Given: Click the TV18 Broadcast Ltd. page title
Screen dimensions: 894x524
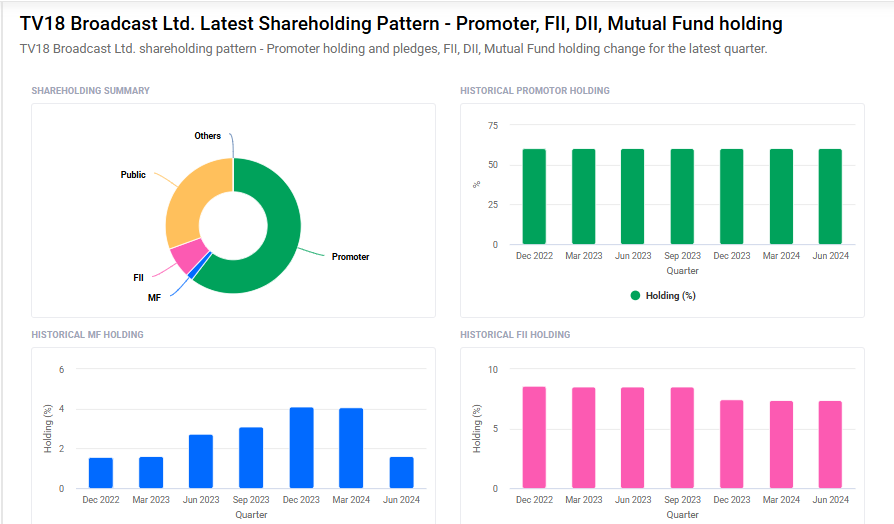Looking at the screenshot, I should click(x=401, y=23).
